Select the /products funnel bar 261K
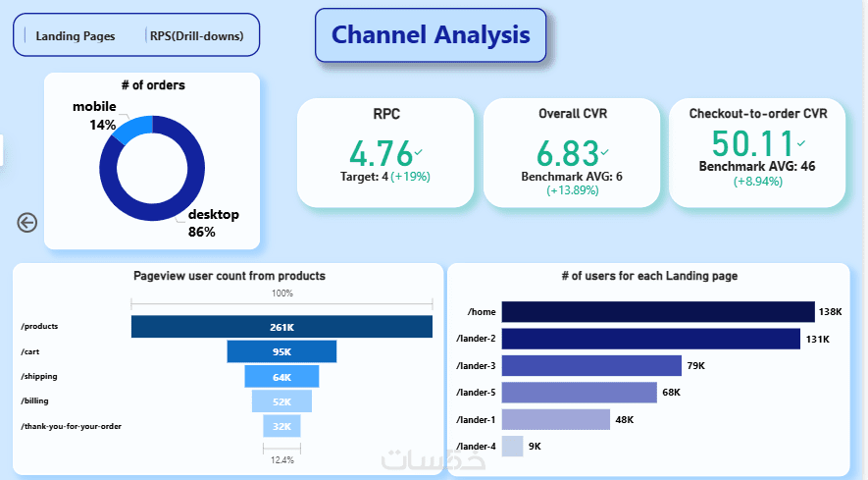Viewport: 868px width, 480px height. (x=281, y=327)
